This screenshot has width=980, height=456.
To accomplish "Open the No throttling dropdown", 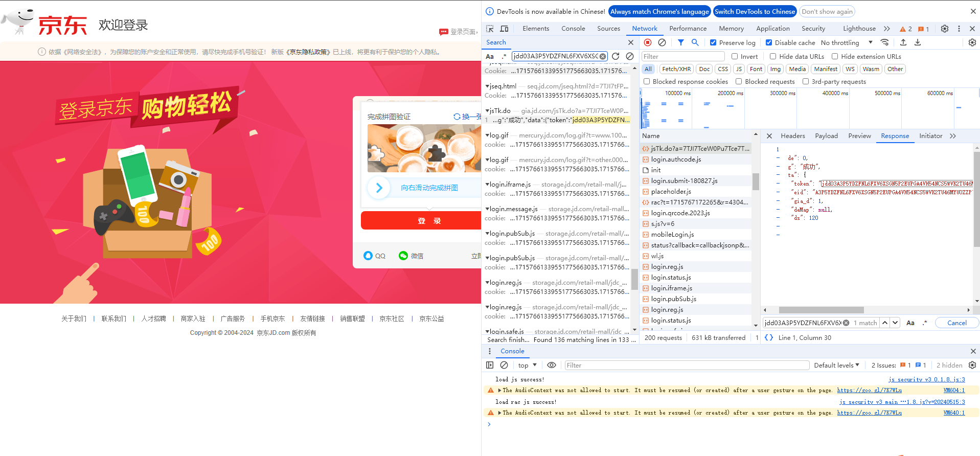I will click(847, 42).
